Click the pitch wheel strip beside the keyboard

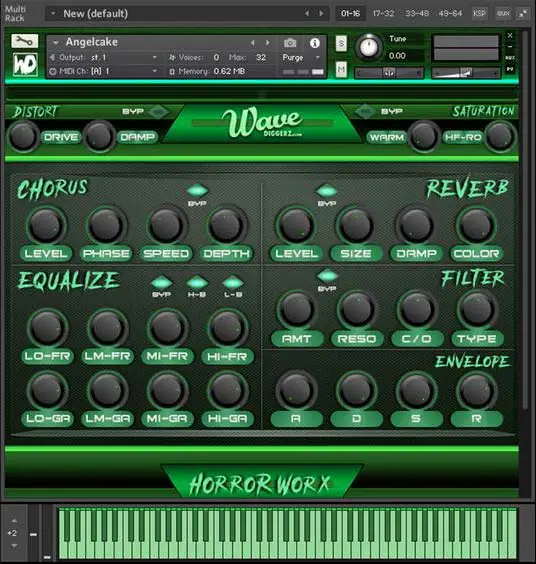point(33,532)
